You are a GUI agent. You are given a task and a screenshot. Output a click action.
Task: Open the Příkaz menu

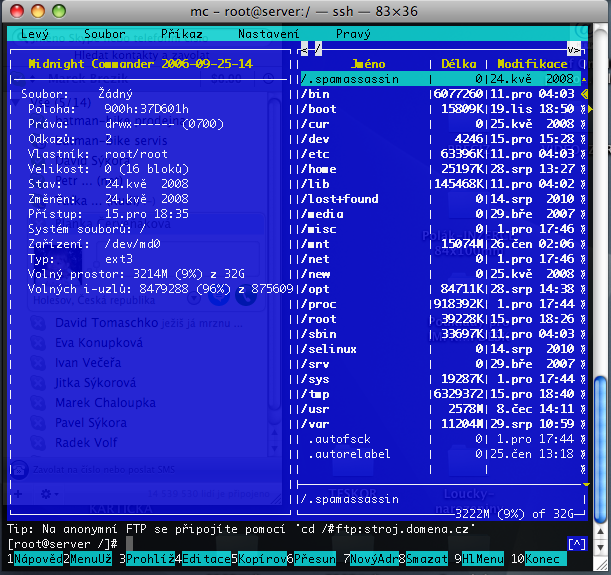pyautogui.click(x=181, y=33)
